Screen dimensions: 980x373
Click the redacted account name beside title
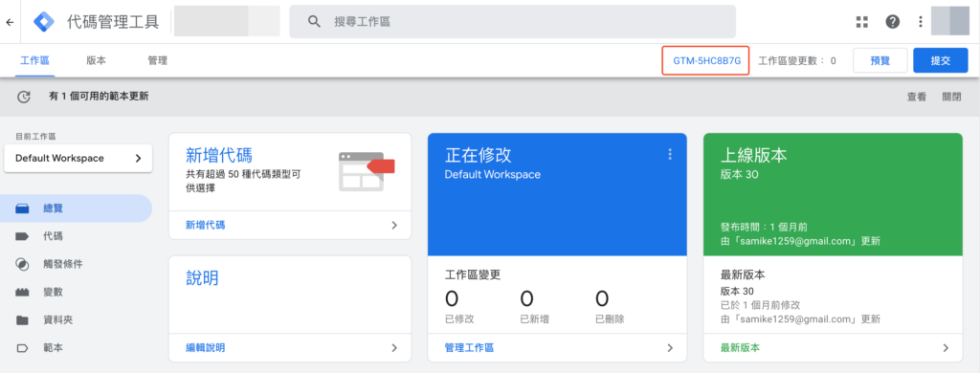(x=226, y=22)
